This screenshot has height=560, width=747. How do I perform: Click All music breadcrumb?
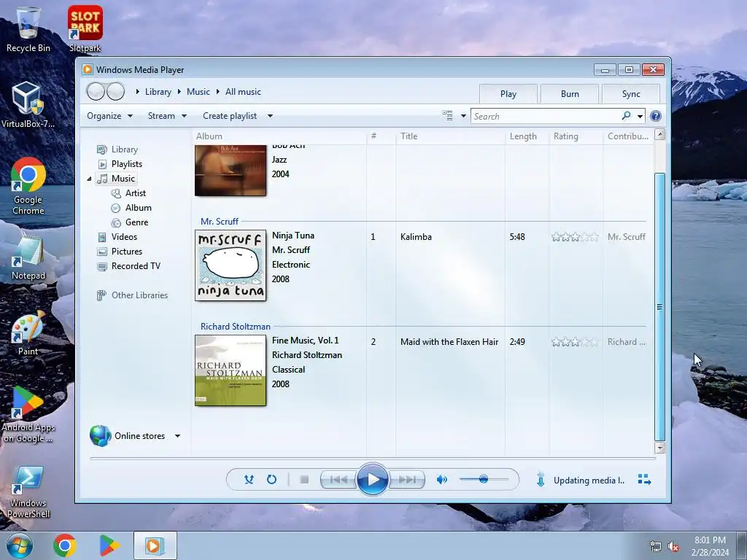pos(243,92)
